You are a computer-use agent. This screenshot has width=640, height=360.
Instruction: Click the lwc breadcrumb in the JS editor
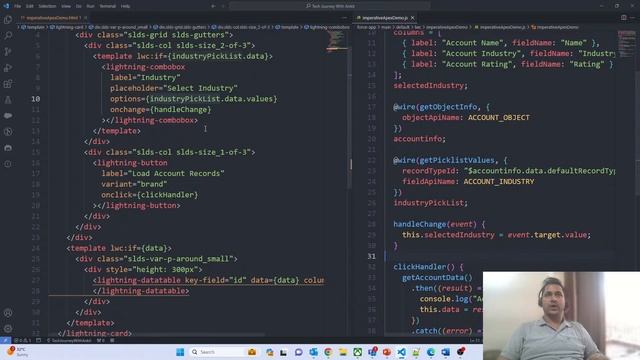coord(418,27)
